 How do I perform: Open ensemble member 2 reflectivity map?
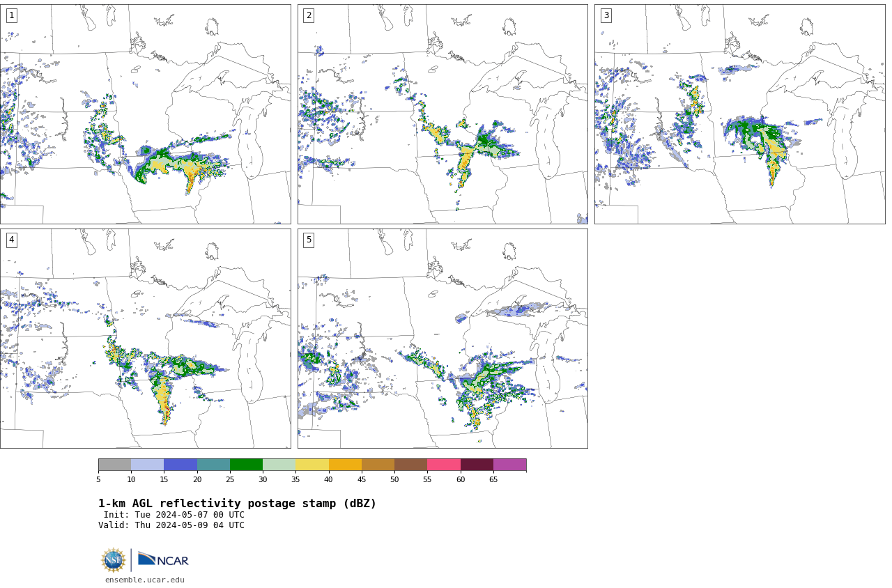click(x=443, y=114)
